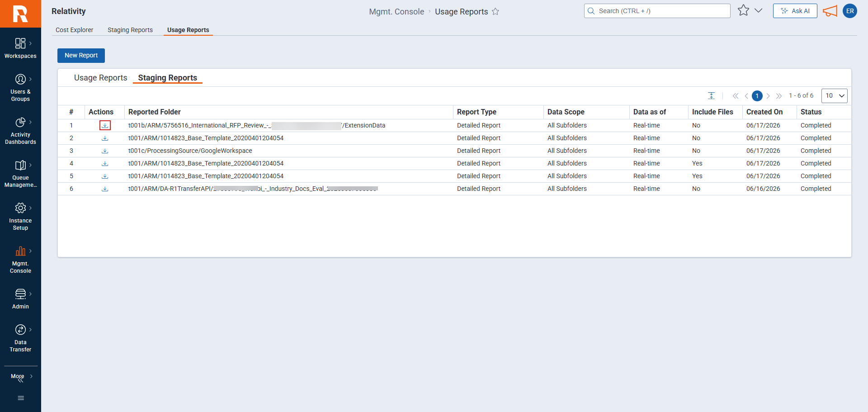
Task: Open Instance Setup sidebar item
Action: 20,217
